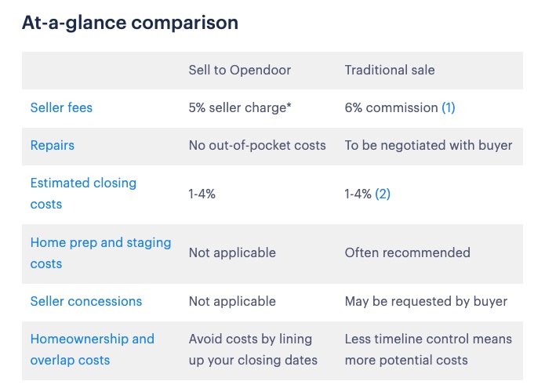The height and width of the screenshot is (392, 545).
Task: Click the 5% seller charge* cell
Action: 240,107
